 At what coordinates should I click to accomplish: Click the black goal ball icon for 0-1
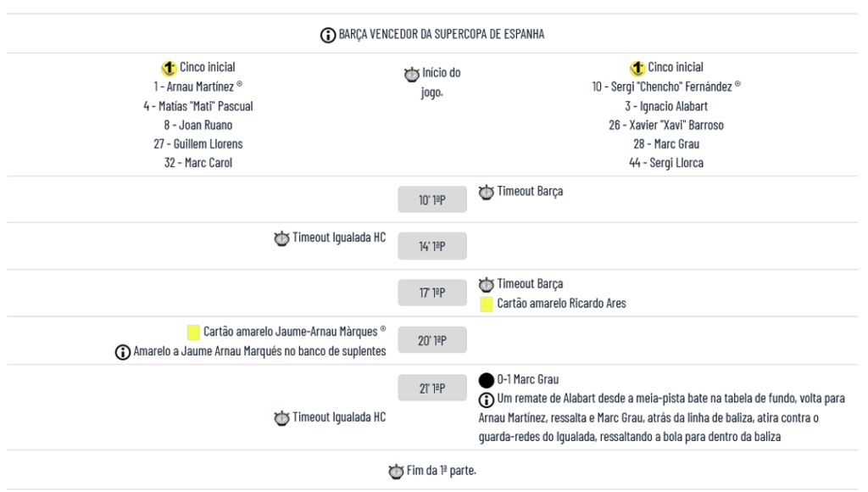[487, 380]
